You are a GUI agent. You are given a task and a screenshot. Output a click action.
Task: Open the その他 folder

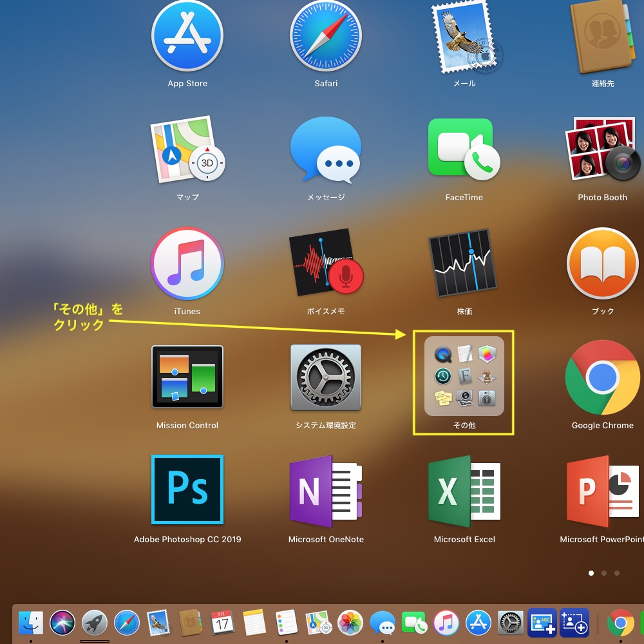tap(464, 376)
